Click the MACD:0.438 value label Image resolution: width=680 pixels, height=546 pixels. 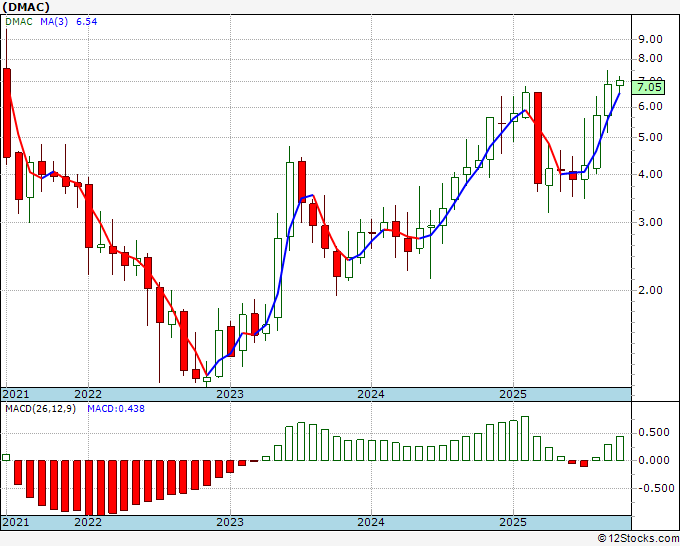click(x=116, y=409)
